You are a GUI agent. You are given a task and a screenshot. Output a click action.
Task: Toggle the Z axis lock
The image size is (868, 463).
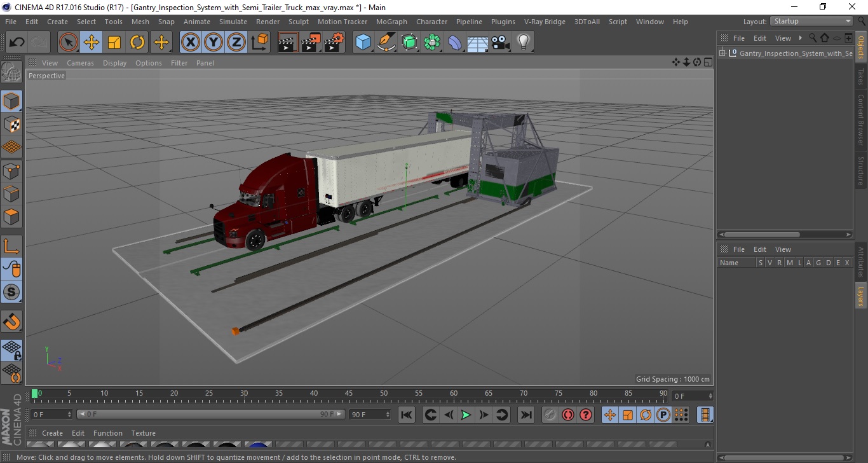click(x=236, y=43)
